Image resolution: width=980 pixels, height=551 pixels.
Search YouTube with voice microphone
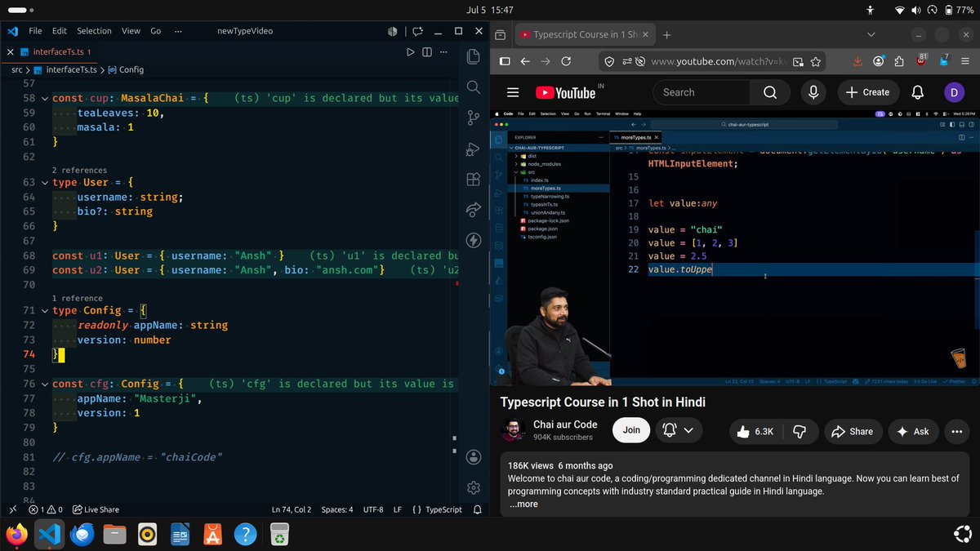[x=813, y=92]
